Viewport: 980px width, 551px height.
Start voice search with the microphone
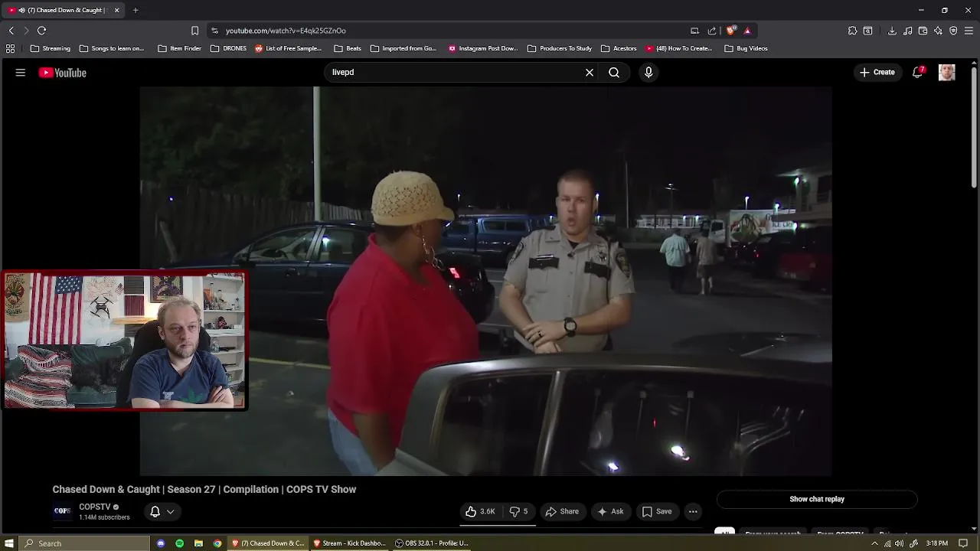648,73
